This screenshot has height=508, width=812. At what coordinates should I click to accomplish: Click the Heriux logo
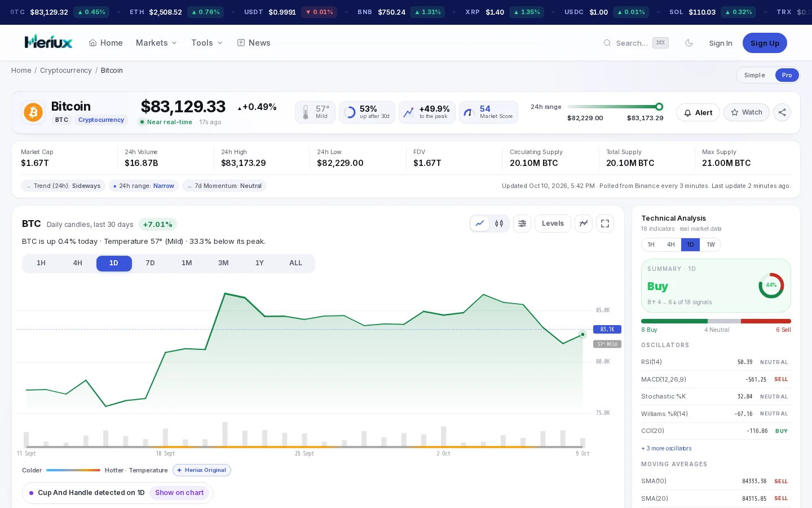(48, 42)
